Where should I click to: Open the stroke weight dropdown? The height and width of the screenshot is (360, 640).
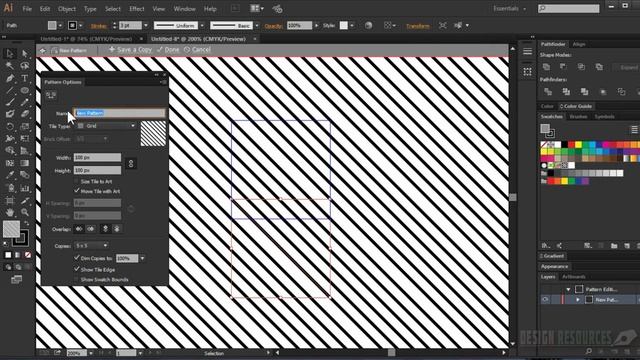[x=146, y=25]
